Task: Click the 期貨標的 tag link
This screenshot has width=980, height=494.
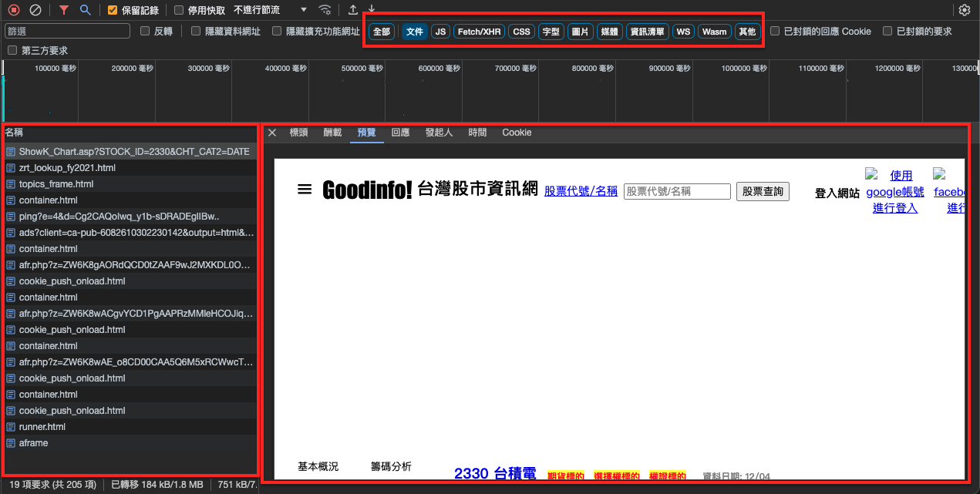Action: click(565, 476)
